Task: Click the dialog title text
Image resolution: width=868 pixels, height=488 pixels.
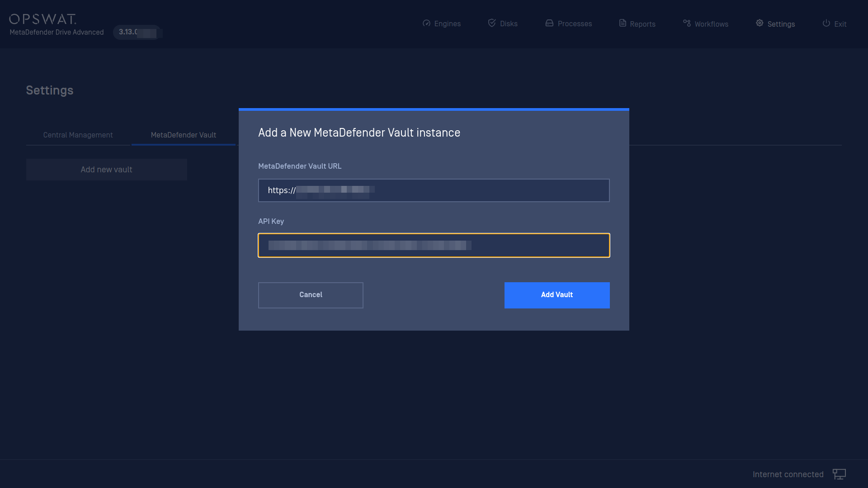Action: (x=359, y=133)
